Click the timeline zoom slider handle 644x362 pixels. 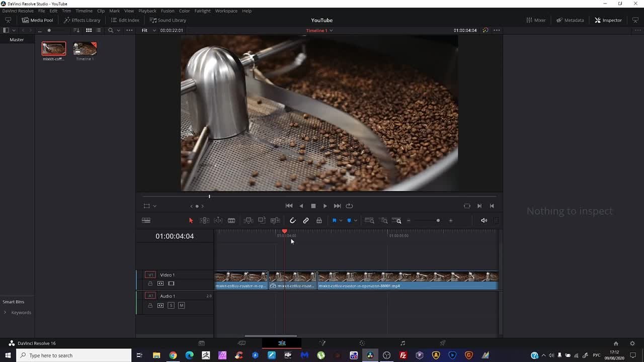[x=438, y=221]
